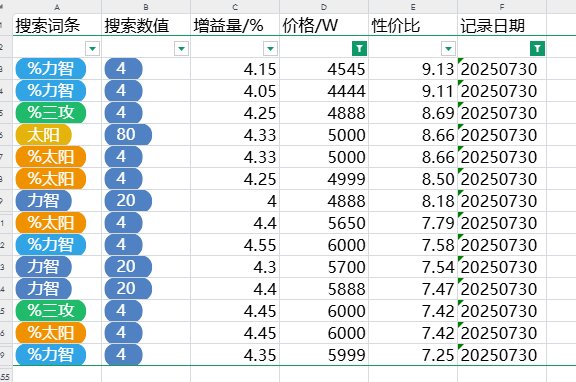Select the price cell 4999
Screen dimensions: 576x382
324,179
